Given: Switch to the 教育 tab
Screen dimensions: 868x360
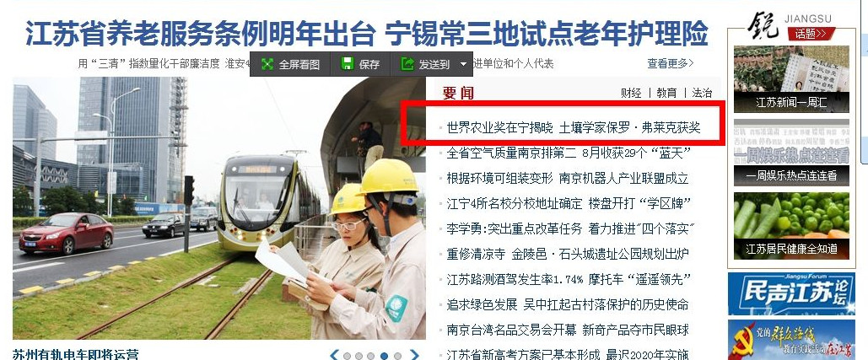Looking at the screenshot, I should click(x=666, y=93).
